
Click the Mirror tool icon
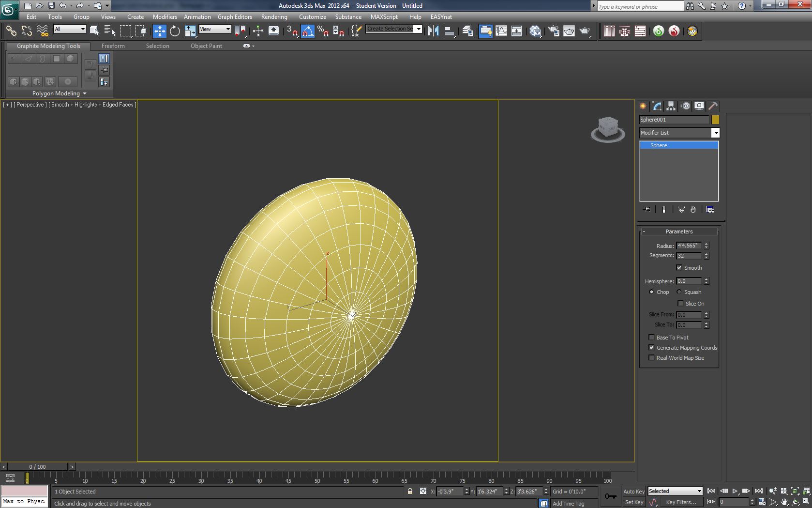coord(433,31)
